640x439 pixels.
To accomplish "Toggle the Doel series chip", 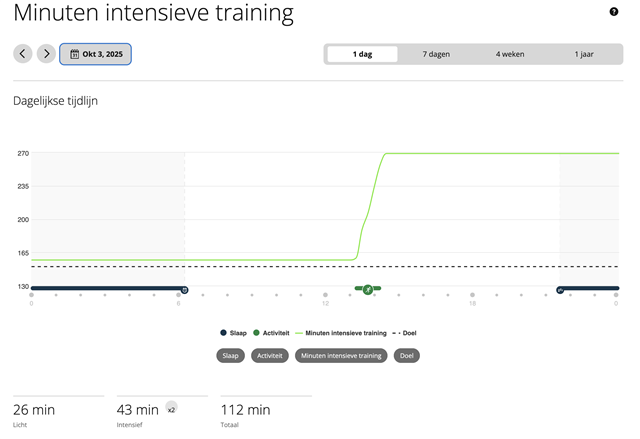I will click(x=406, y=355).
